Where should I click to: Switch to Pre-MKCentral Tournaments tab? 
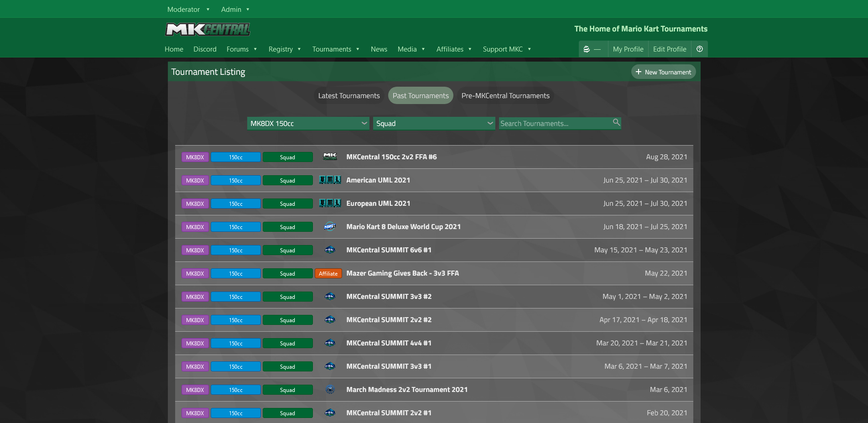pyautogui.click(x=505, y=95)
